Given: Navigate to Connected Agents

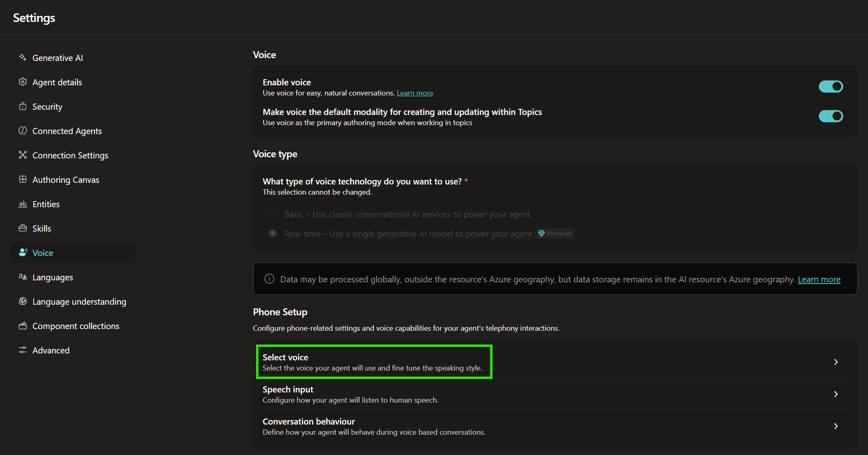Looking at the screenshot, I should point(73,131).
